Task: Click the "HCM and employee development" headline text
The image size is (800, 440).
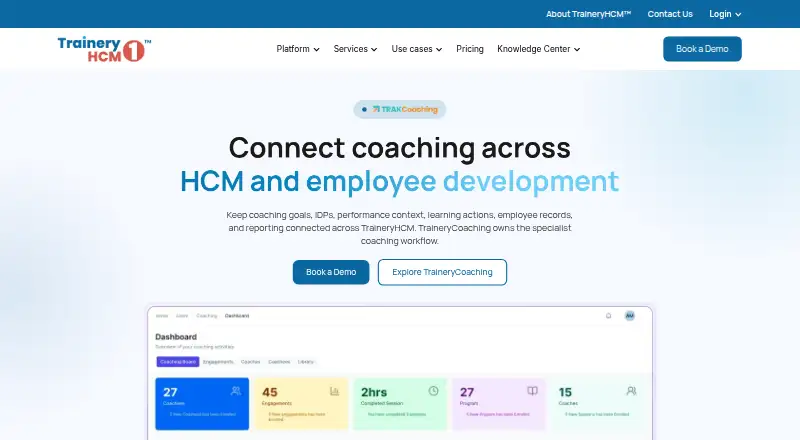Action: [x=399, y=182]
